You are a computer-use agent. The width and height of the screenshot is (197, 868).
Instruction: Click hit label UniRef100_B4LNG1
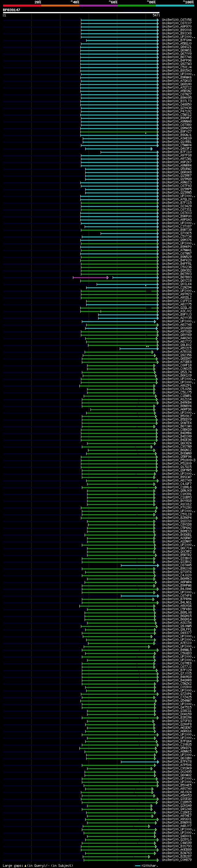coord(176,603)
